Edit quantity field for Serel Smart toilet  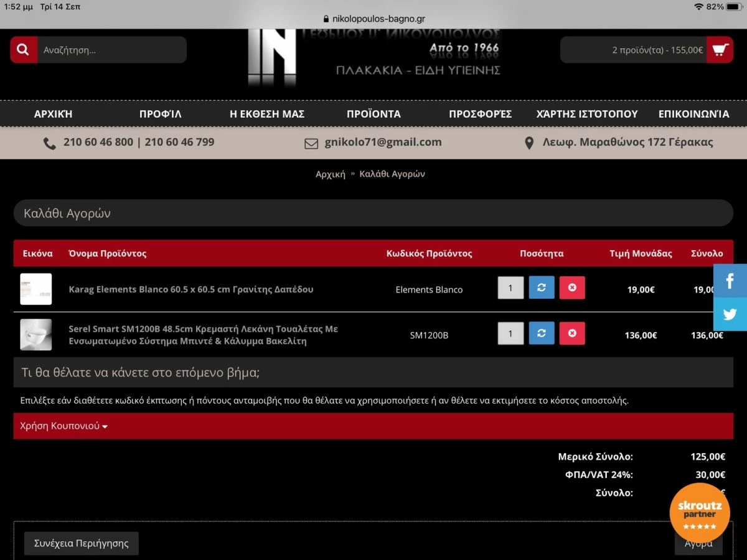(510, 334)
